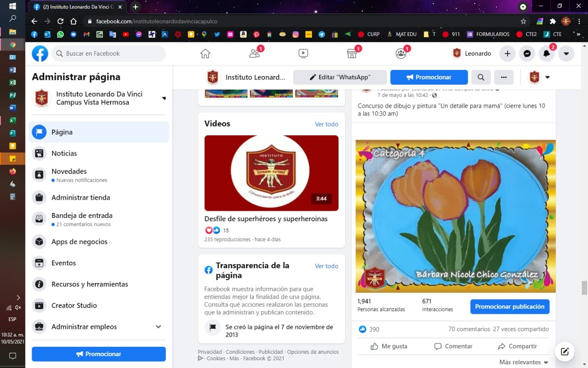Open Apps de negocios
The height and width of the screenshot is (368, 588).
(99, 241)
